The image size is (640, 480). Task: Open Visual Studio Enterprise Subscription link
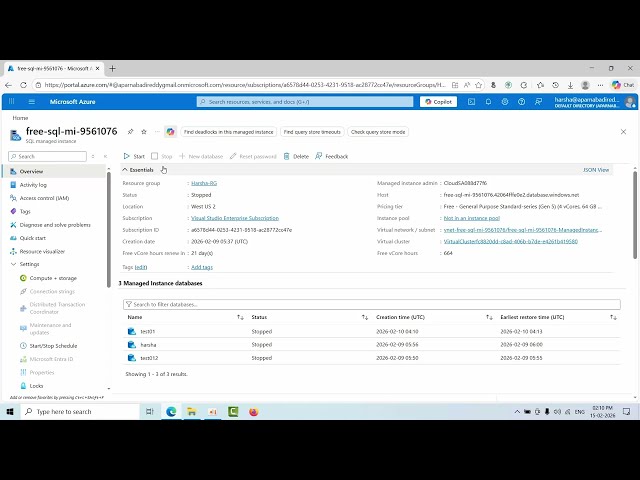click(235, 218)
